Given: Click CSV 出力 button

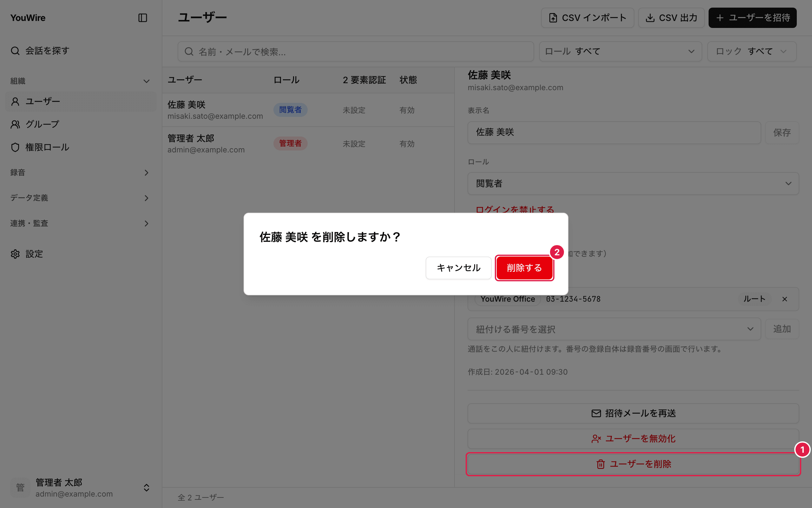Looking at the screenshot, I should point(671,18).
